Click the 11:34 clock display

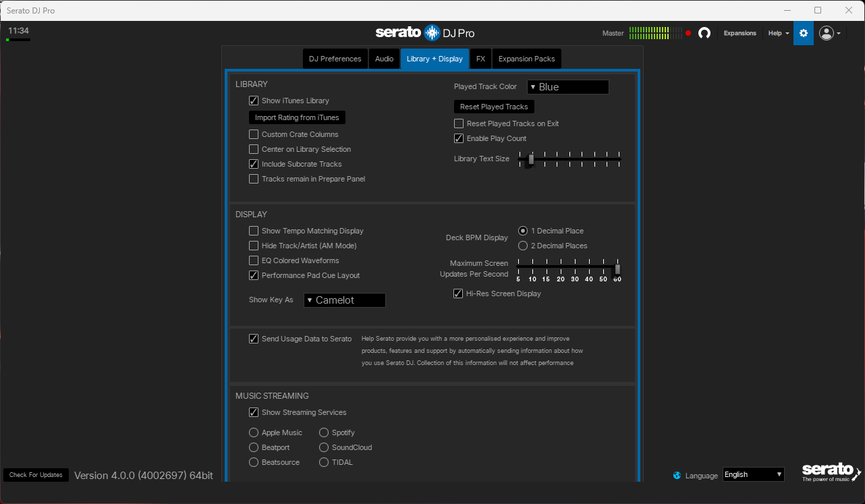click(18, 30)
